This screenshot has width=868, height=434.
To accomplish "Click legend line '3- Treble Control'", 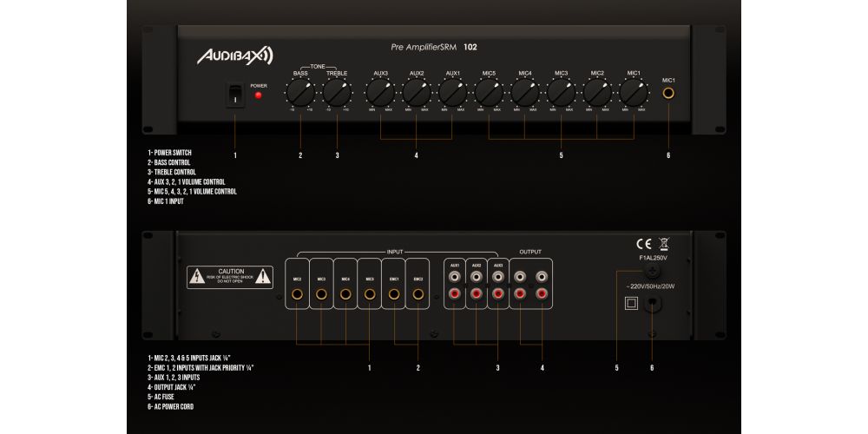I will click(172, 172).
